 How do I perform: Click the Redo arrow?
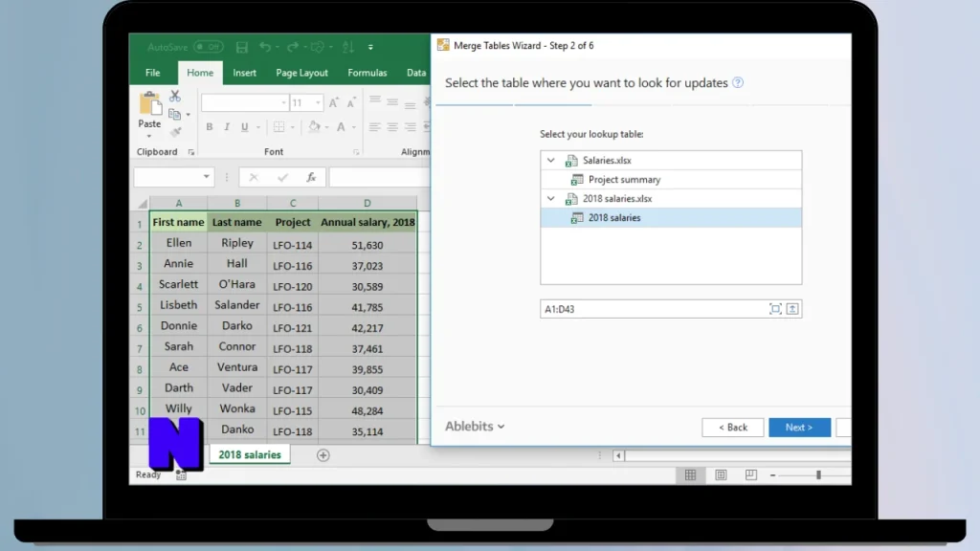[x=292, y=47]
